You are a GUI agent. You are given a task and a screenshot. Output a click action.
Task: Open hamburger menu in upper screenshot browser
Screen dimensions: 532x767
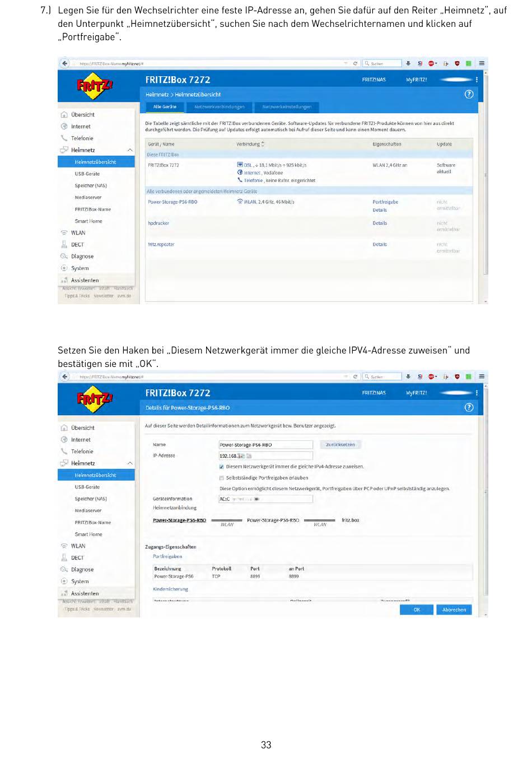[482, 63]
